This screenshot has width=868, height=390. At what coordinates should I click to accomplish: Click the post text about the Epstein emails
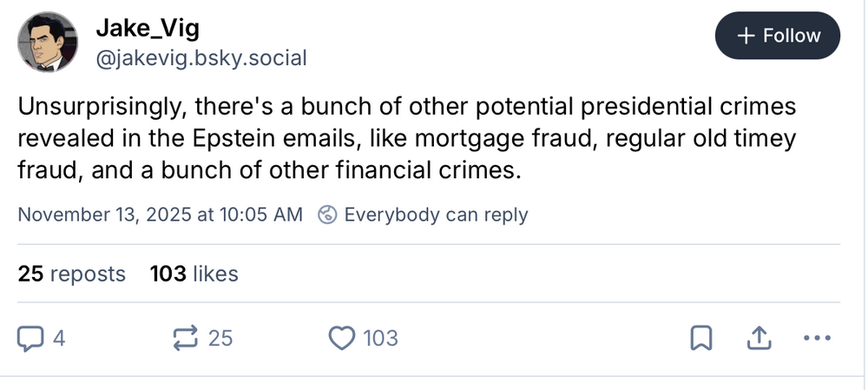coord(408,138)
